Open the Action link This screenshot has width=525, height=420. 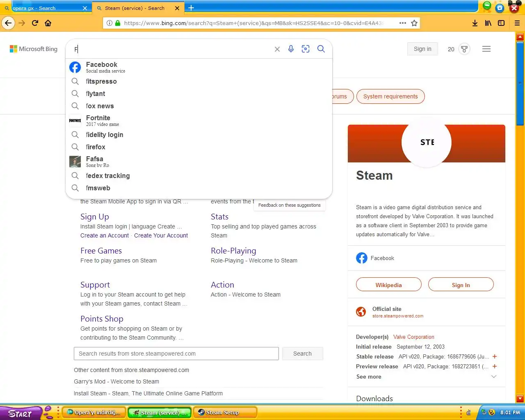[x=222, y=285]
